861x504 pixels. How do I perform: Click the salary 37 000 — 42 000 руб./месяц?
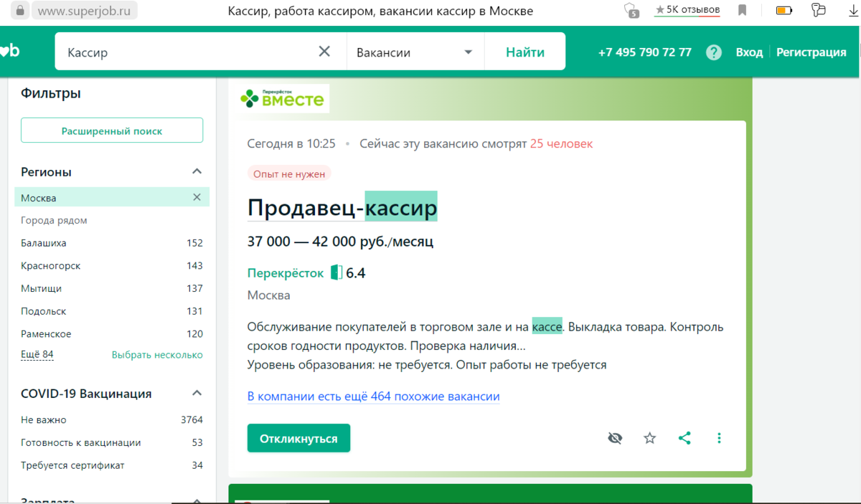pyautogui.click(x=340, y=242)
